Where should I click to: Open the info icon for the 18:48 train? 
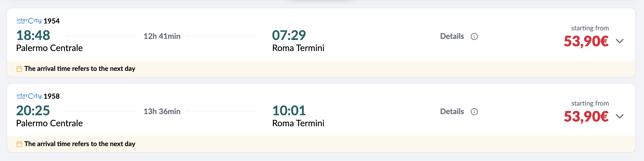(x=474, y=36)
